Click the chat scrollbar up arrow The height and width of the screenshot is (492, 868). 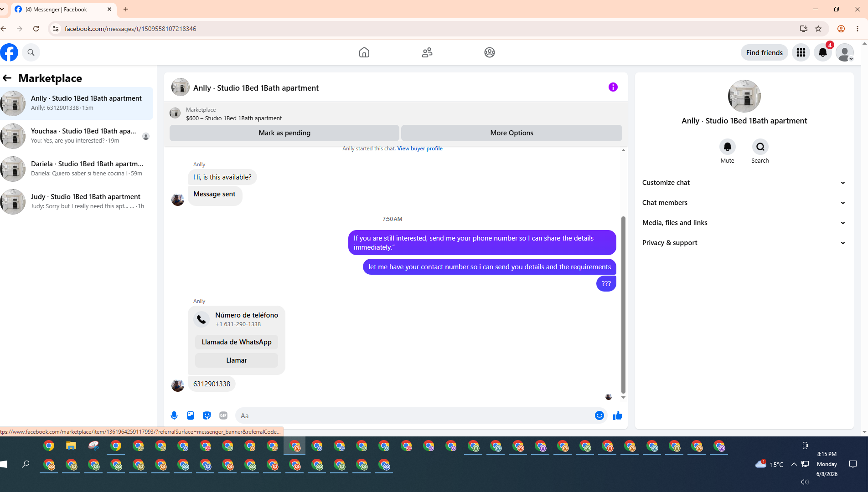(x=623, y=150)
